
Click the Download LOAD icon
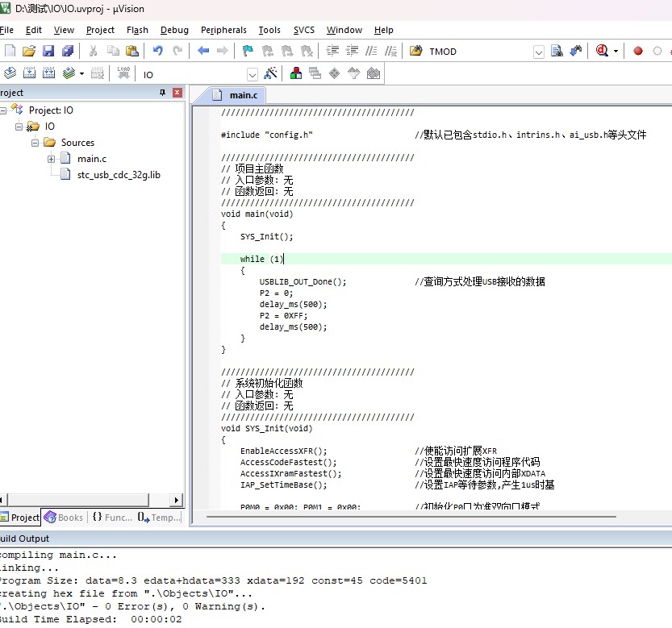pyautogui.click(x=123, y=73)
